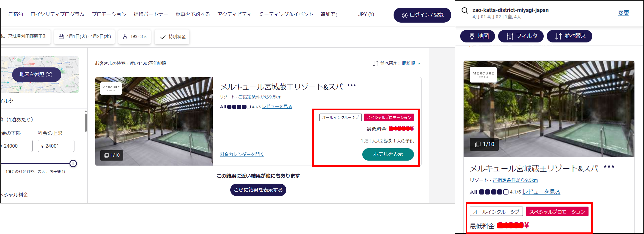
Task: Click the 変更 link in mobile header
Action: [x=623, y=12]
